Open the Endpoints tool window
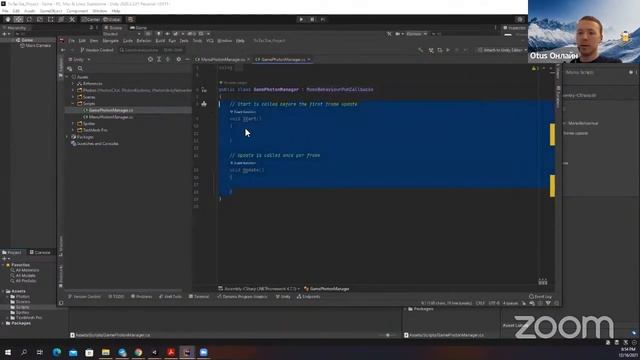Screen dimensions: 640x360 click(x=309, y=297)
